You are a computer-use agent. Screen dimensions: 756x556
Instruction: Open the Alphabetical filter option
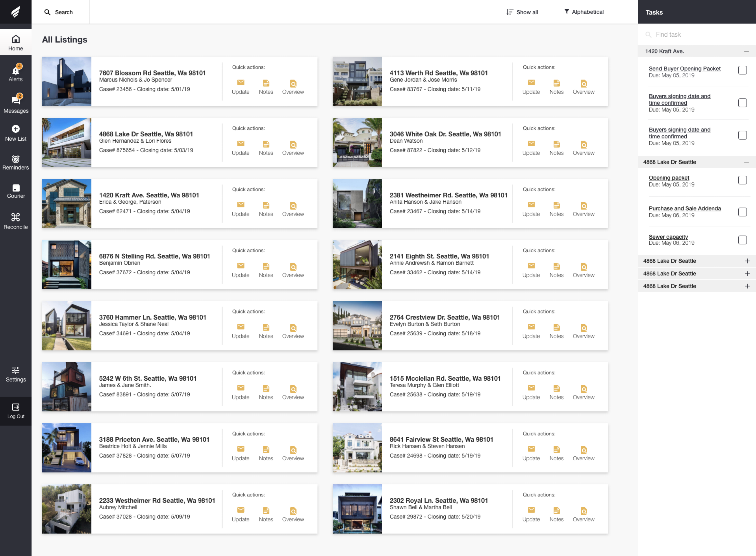click(584, 12)
